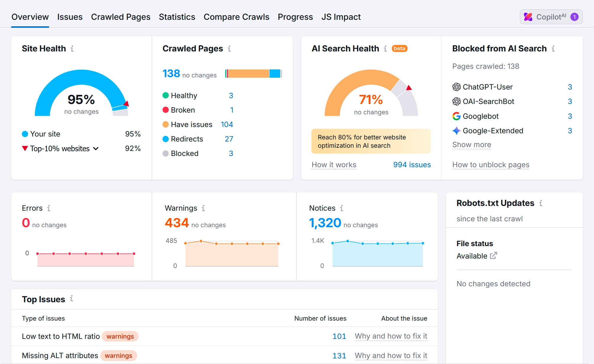
Task: Click the Crawled Pages info icon
Action: pos(229,48)
